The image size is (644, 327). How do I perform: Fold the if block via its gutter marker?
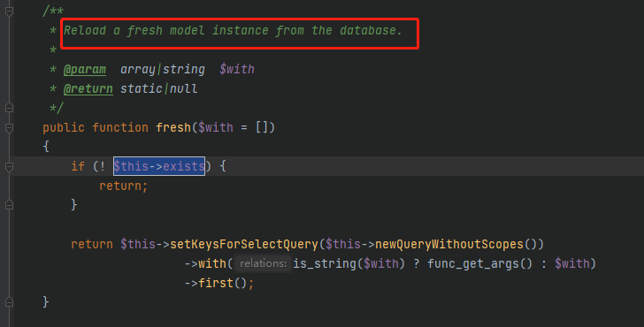click(x=9, y=166)
